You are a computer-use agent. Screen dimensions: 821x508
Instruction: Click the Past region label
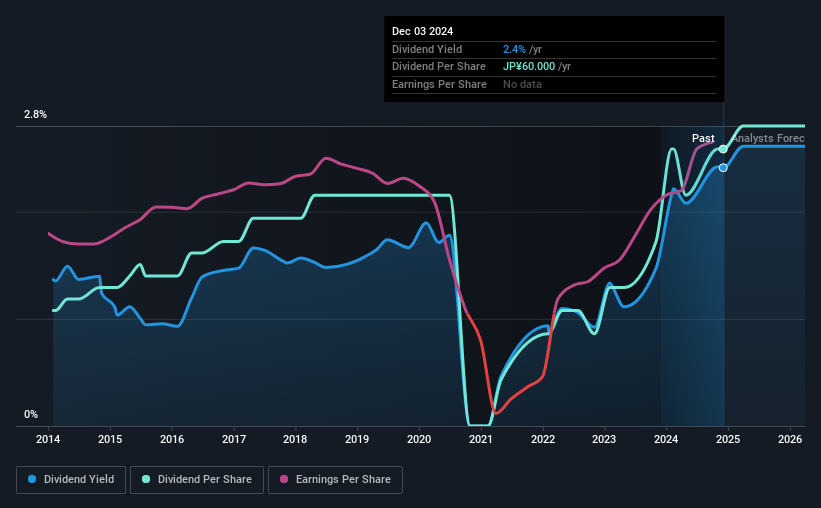click(x=703, y=138)
